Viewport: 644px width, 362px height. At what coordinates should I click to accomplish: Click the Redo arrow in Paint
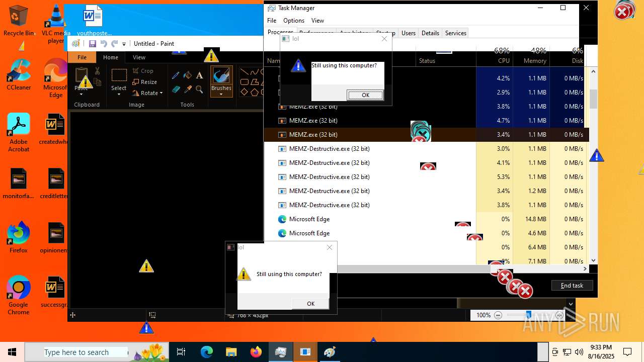tap(115, 44)
